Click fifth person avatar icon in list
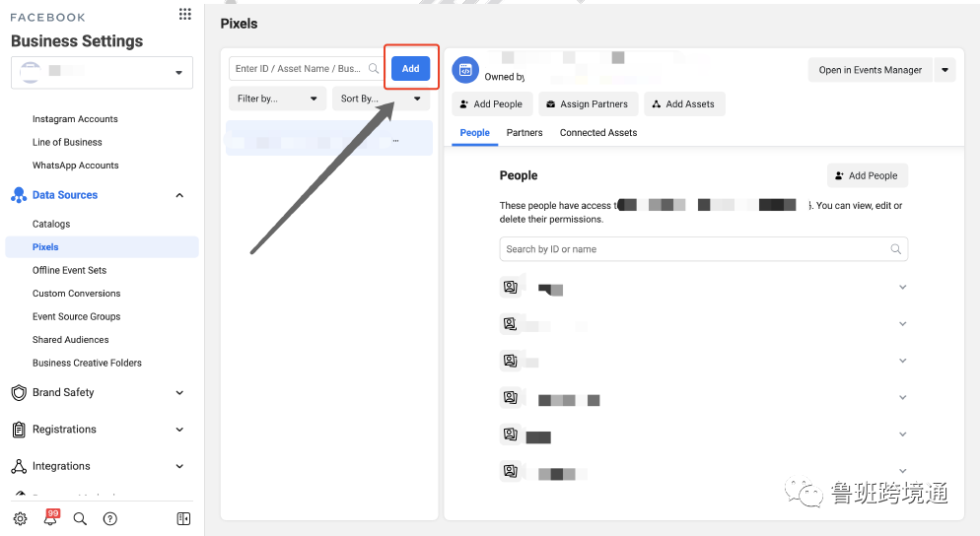Screen dimensions: 980x536 click(511, 435)
